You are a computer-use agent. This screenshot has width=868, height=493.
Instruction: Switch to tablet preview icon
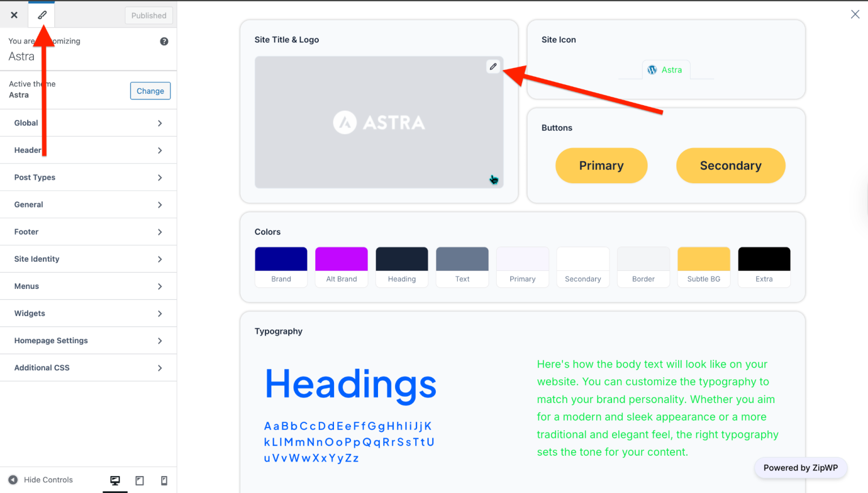click(139, 479)
